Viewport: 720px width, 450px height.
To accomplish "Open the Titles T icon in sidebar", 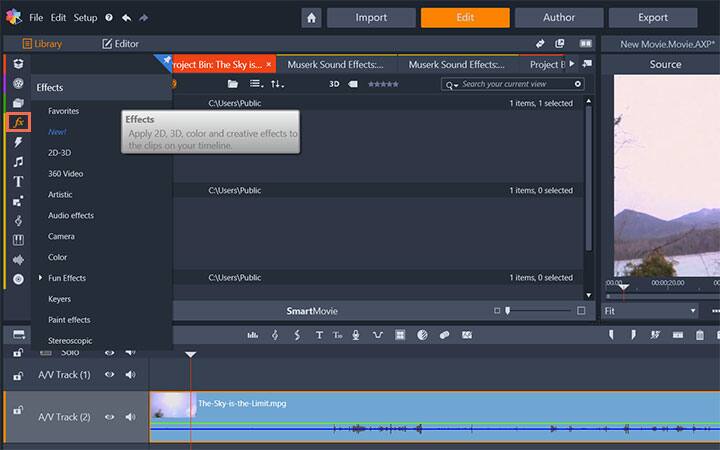I will [x=18, y=182].
